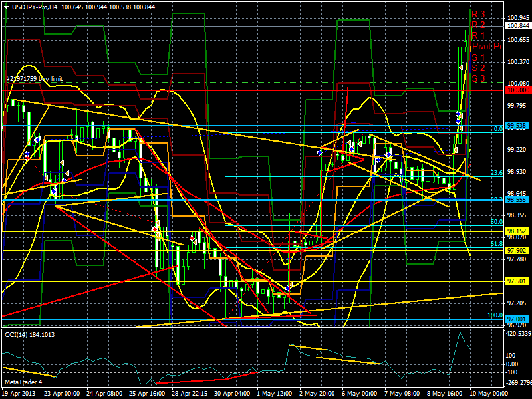Select the CCI(14) 184.1013 indicator label
Image resolution: width=532 pixels, height=399 pixels.
(x=29, y=335)
